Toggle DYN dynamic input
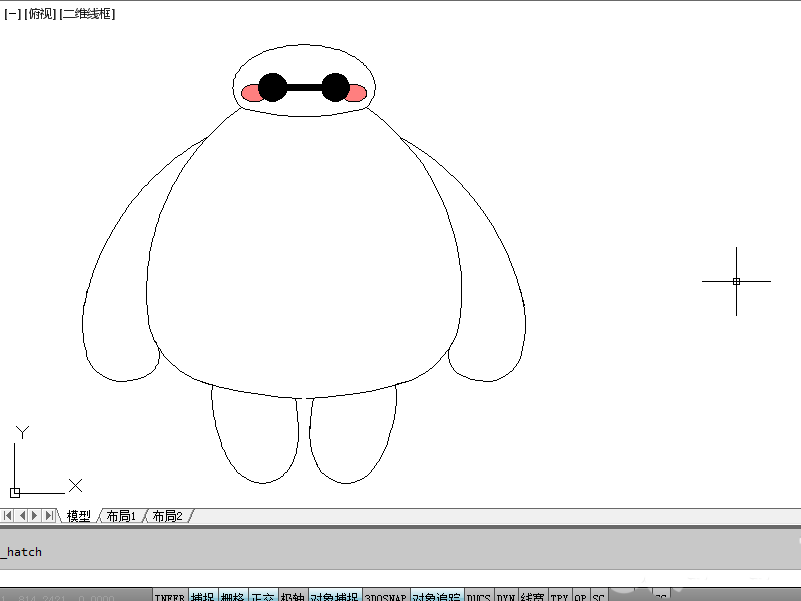 506,596
